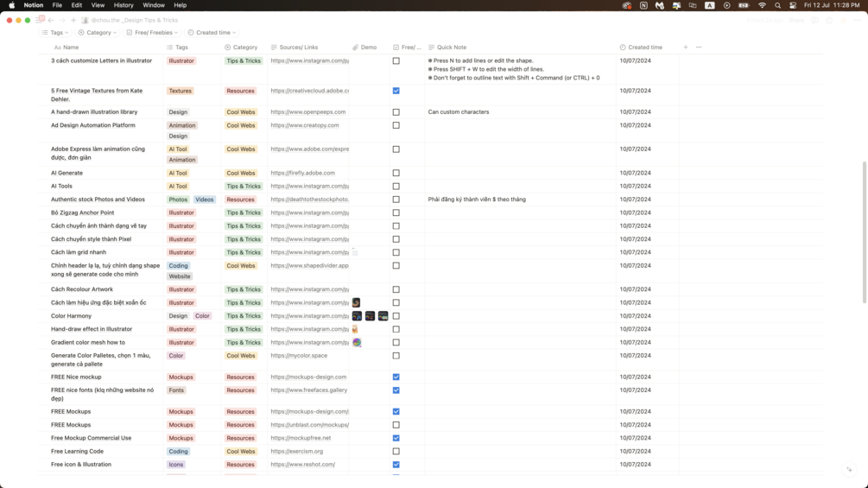Go back using the left arrow
868x488 pixels.
(x=51, y=20)
